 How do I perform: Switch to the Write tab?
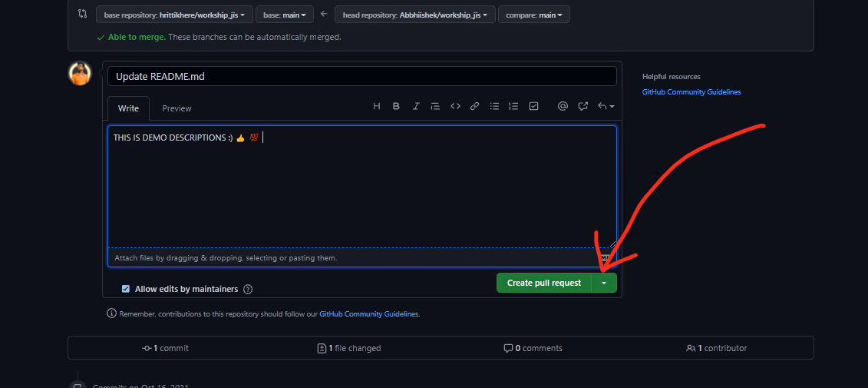[x=128, y=108]
